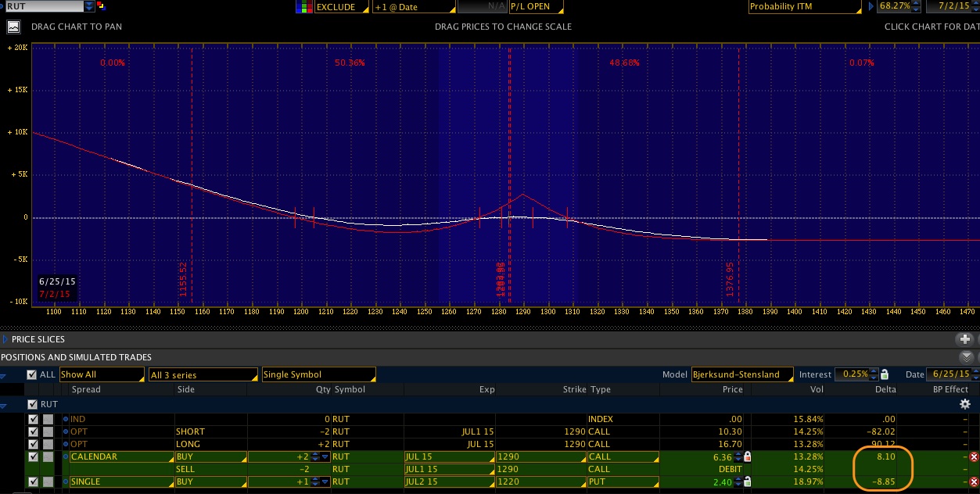The width and height of the screenshot is (980, 494).
Task: Open the Bjerksund-Stensland model dropdown
Action: 741,374
